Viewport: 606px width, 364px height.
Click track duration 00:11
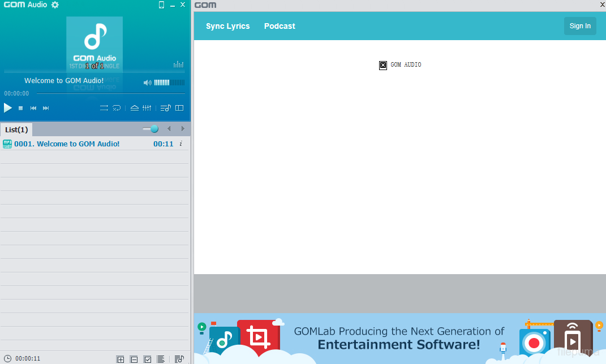click(164, 144)
